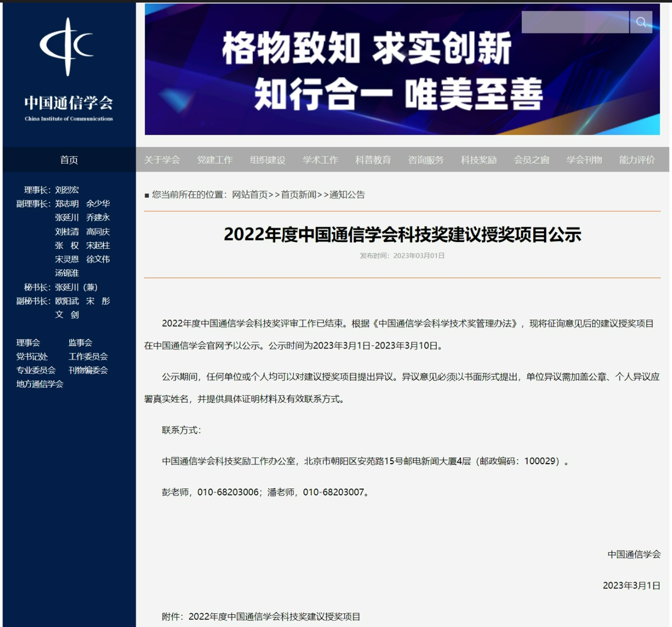The width and height of the screenshot is (672, 627).
Task: Click the publish date 2023年03月01日
Action: (419, 256)
